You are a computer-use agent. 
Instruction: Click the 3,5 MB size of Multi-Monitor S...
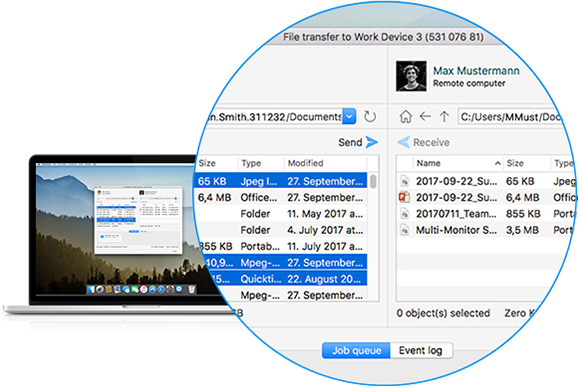coord(522,230)
